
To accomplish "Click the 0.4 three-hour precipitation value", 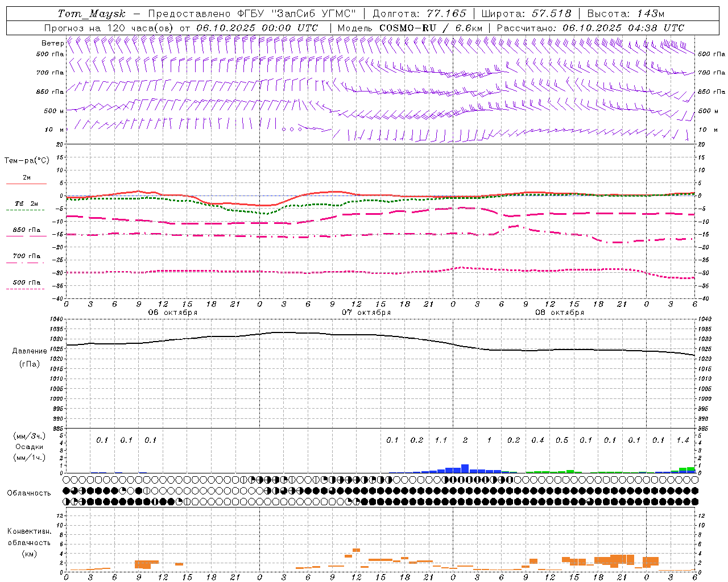I will pos(537,440).
